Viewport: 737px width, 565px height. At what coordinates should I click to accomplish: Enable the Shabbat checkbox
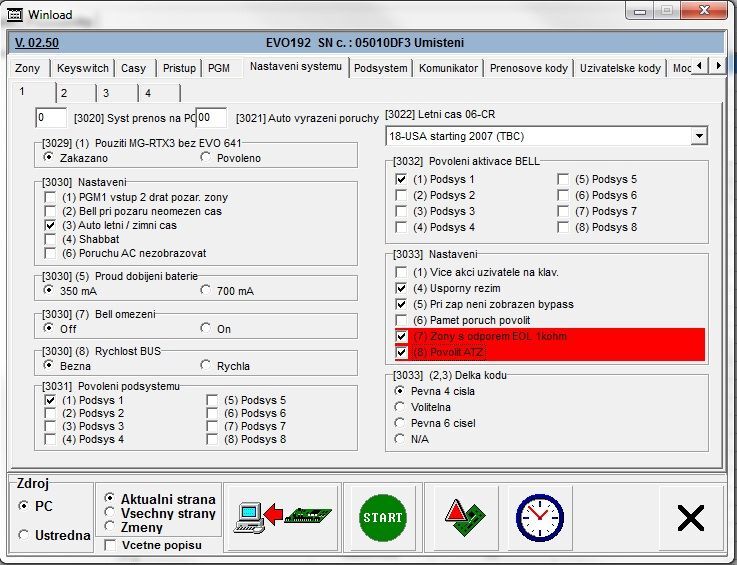coord(51,240)
